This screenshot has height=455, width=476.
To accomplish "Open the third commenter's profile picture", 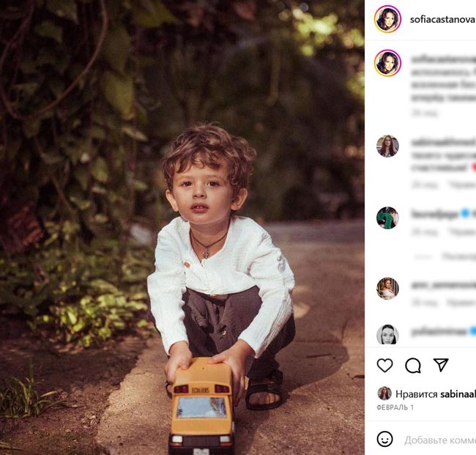I will [387, 288].
